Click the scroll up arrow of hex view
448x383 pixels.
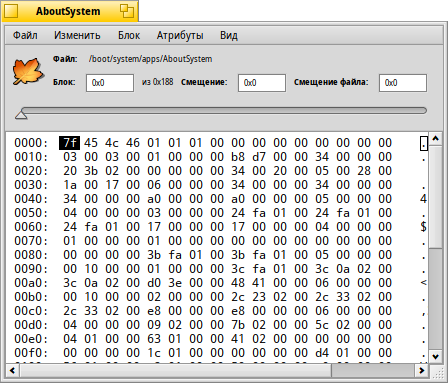pyautogui.click(x=435, y=138)
